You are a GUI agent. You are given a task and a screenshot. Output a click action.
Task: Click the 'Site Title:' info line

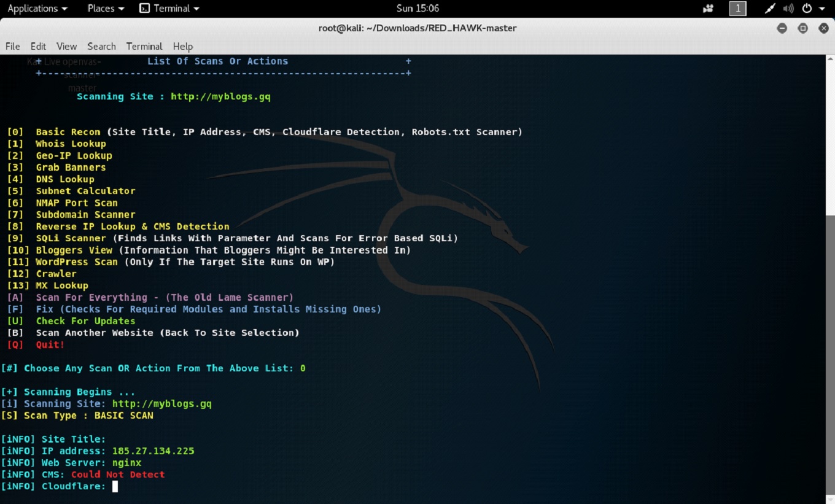53,439
